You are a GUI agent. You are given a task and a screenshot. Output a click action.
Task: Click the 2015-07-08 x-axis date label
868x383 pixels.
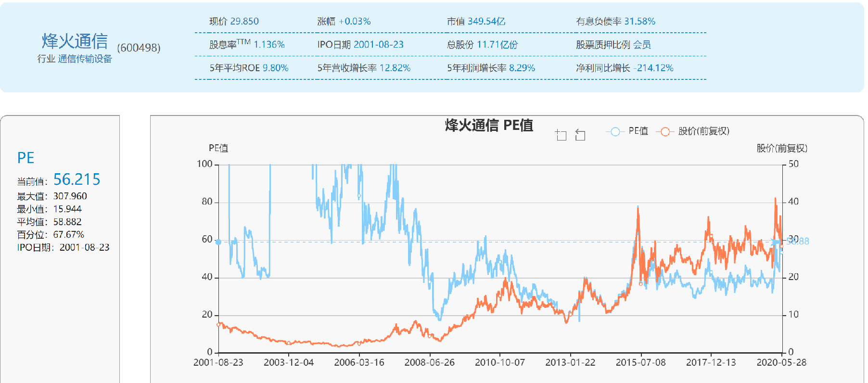(641, 362)
